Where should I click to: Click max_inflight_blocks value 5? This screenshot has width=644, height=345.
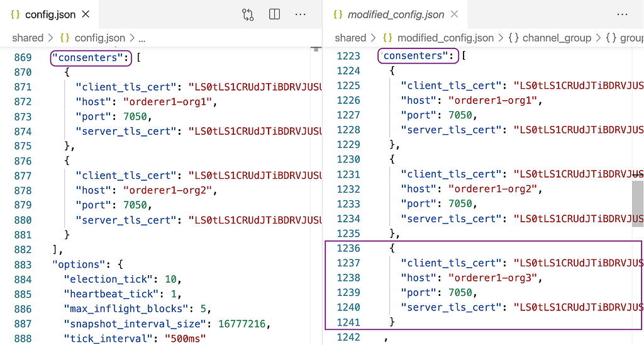coord(203,309)
